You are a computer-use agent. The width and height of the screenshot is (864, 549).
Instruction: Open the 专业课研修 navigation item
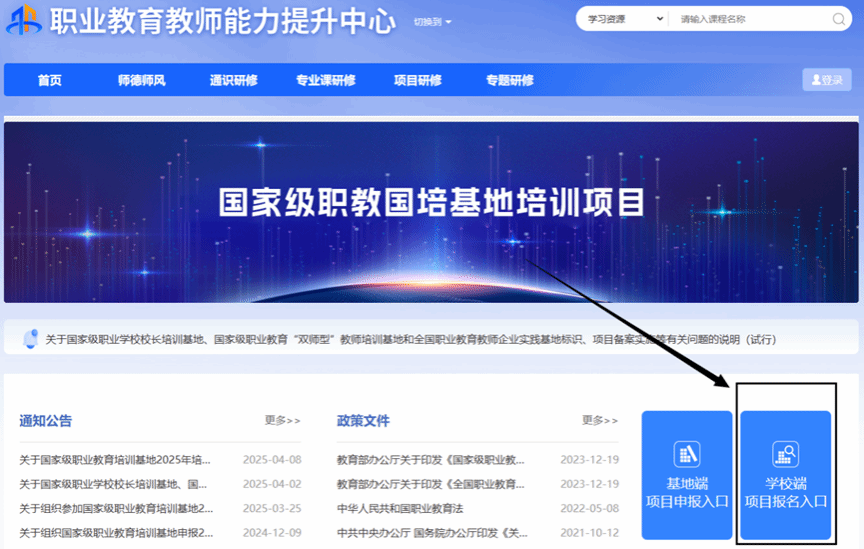coord(325,81)
